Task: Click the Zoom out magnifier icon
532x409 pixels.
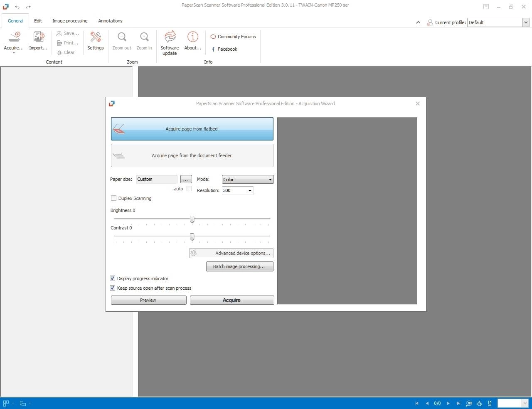Action: coord(122,37)
